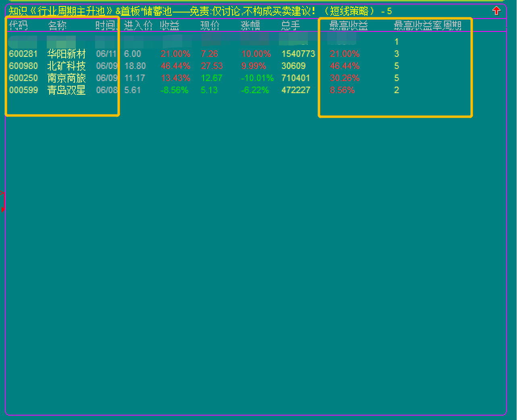
Task: Select stock name 华阳新材
Action: pyautogui.click(x=66, y=54)
